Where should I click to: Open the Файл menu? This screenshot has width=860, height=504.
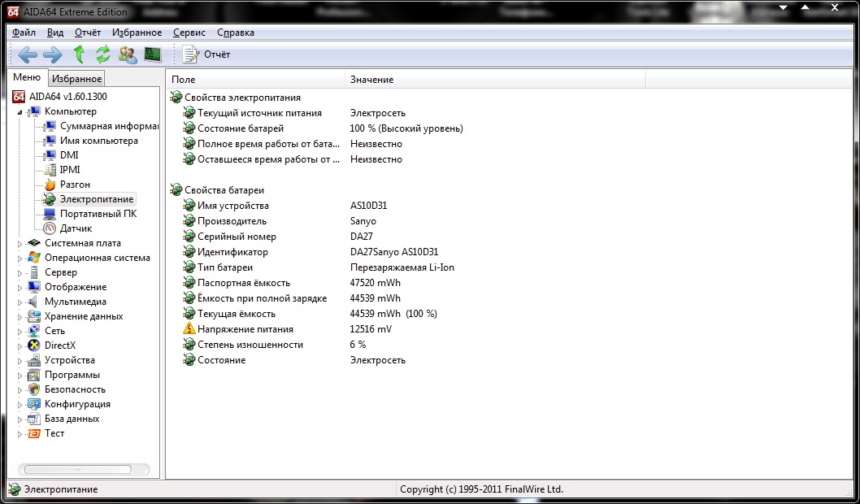tap(24, 33)
